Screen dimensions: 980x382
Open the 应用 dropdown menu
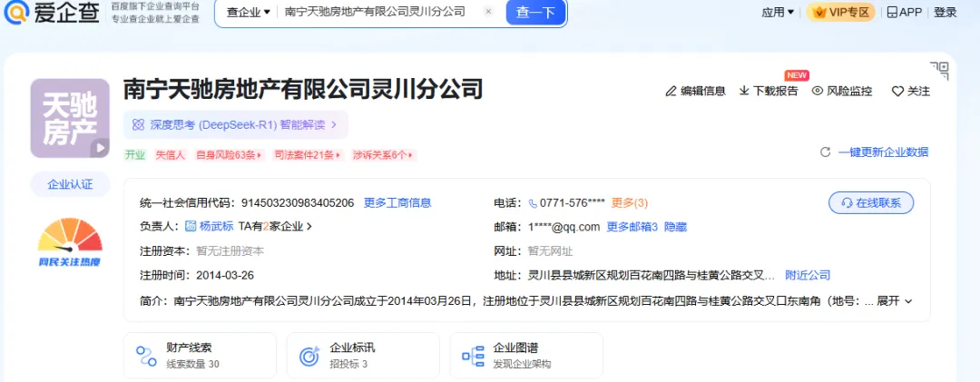[778, 12]
